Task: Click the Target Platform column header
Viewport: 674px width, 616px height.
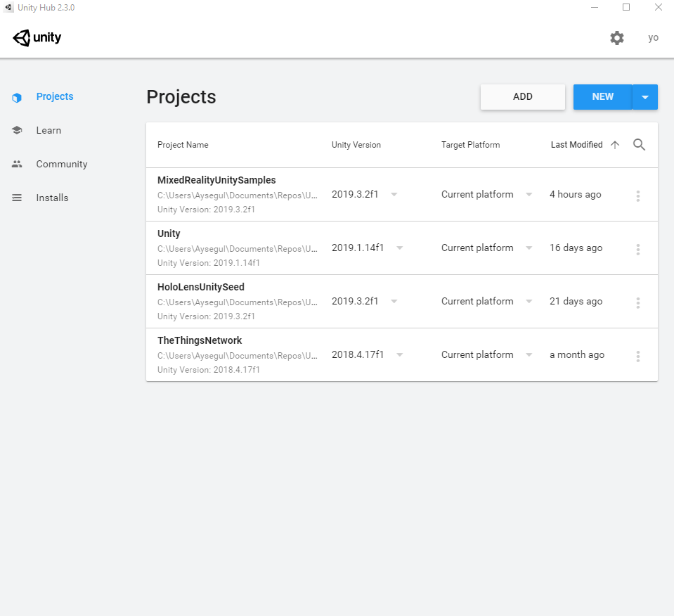Action: coord(471,145)
